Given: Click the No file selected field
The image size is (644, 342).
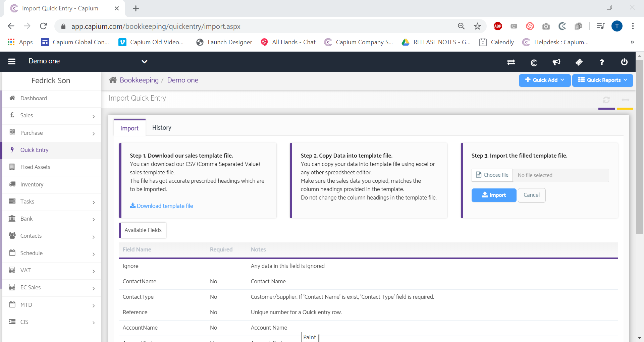Looking at the screenshot, I should [561, 175].
